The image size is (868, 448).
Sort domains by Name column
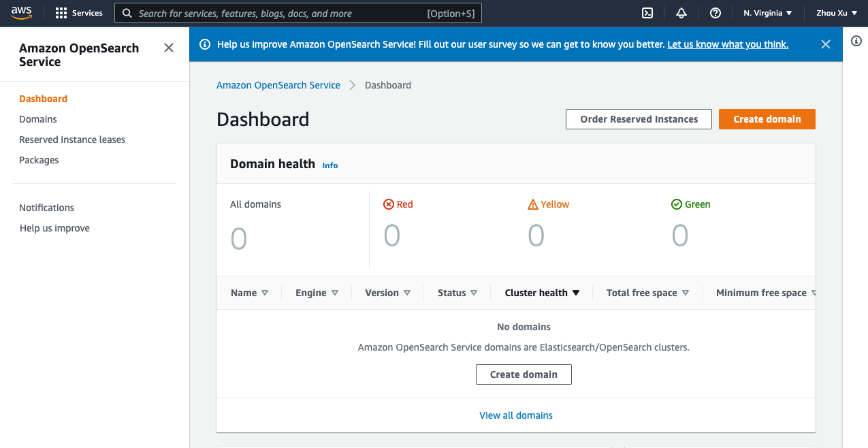point(249,293)
